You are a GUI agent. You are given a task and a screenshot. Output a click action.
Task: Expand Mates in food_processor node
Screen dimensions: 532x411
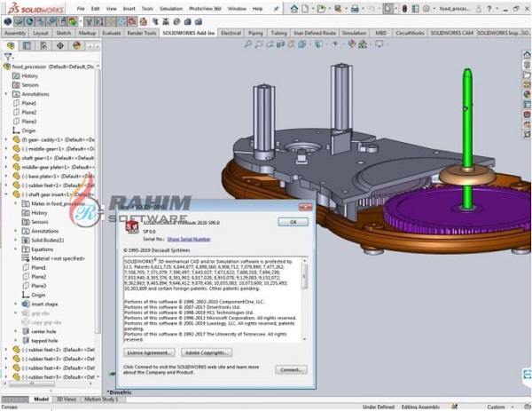(15, 203)
